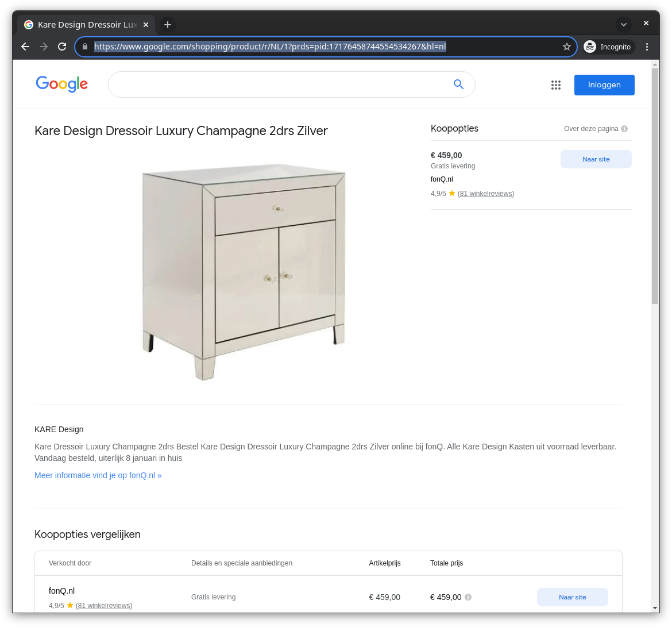
Task: Click the fonQ.nl seller name under Koopopties
Action: (x=442, y=179)
